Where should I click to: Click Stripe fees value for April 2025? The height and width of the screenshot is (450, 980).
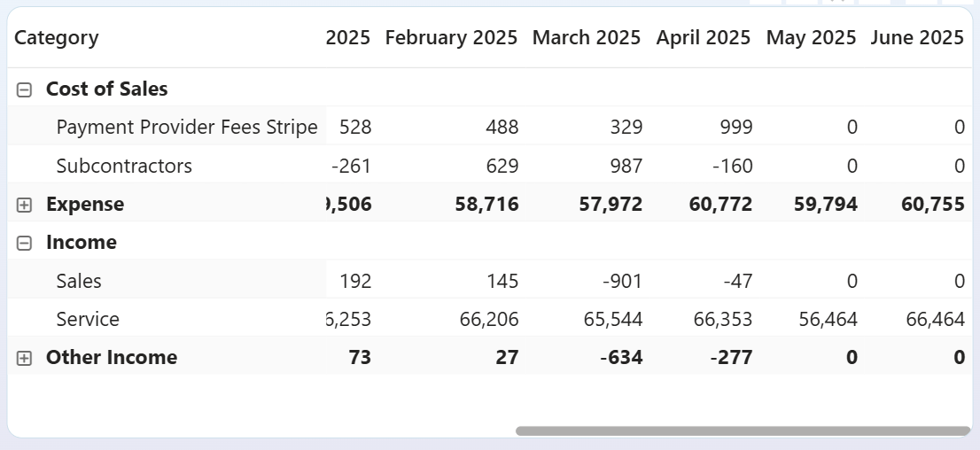[x=736, y=128]
